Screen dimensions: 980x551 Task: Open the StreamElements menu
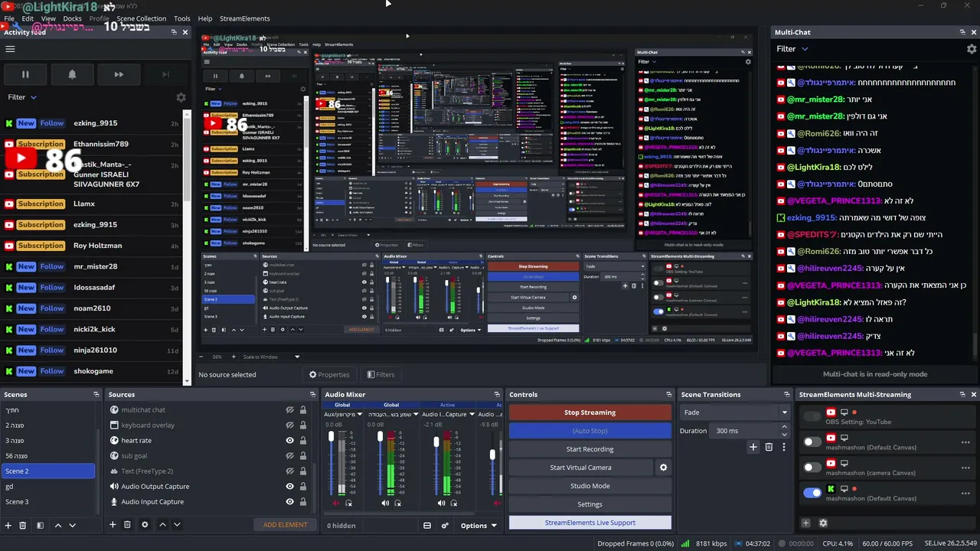[x=245, y=18]
